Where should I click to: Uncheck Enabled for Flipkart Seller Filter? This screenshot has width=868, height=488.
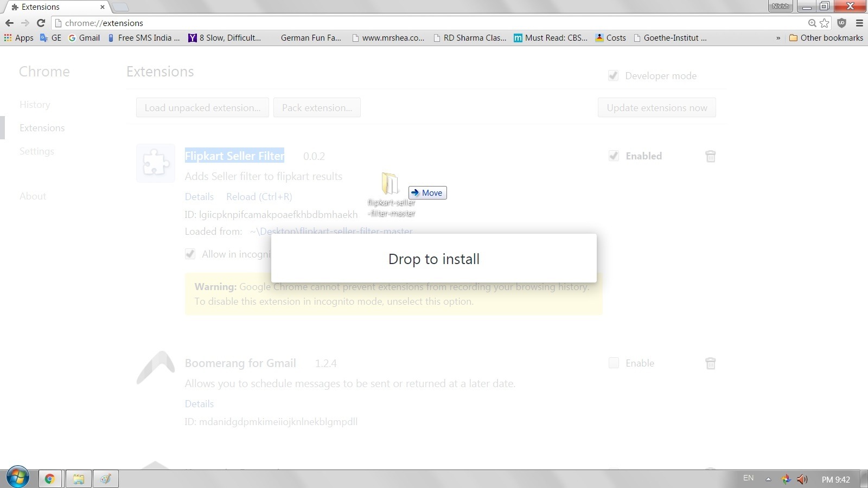point(614,156)
